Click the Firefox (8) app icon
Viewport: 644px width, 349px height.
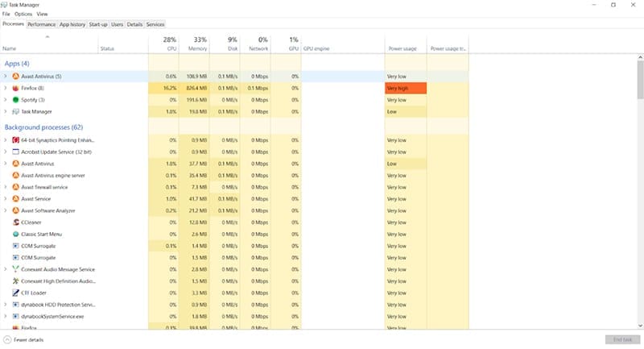(x=15, y=88)
